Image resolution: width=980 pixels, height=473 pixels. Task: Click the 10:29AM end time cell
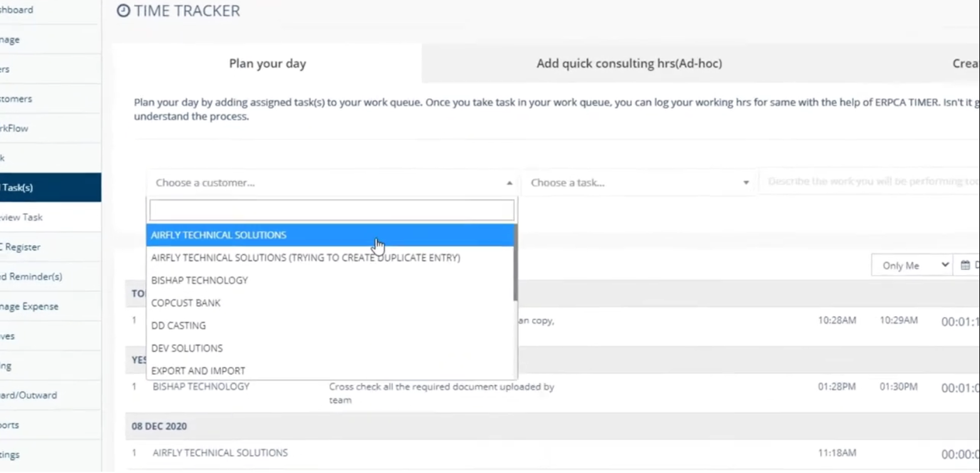tap(898, 320)
